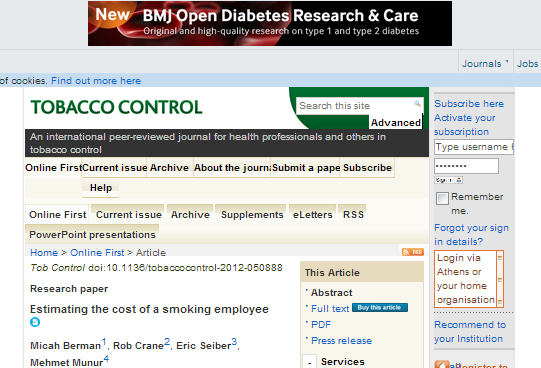Click the Buy this article button
This screenshot has width=541, height=368.
coord(380,307)
